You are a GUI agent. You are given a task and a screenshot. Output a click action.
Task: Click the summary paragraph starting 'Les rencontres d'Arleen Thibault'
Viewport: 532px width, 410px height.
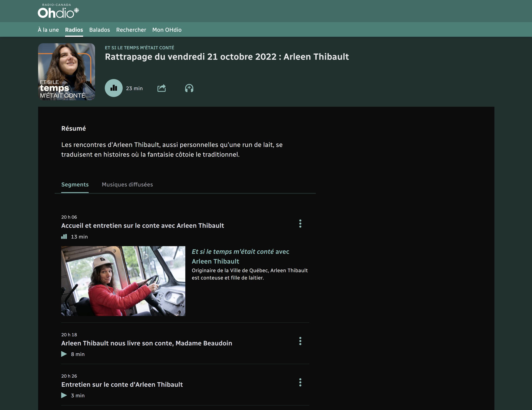click(x=172, y=149)
